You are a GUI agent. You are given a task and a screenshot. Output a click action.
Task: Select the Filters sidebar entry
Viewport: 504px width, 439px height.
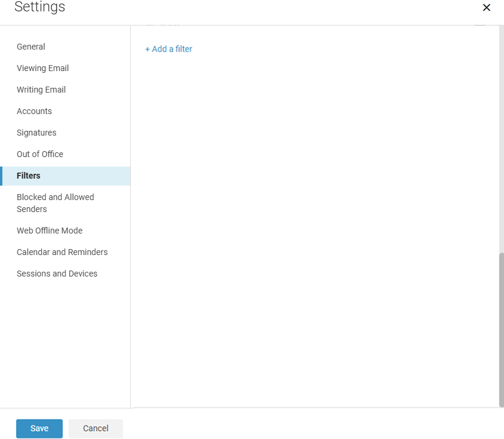65,176
